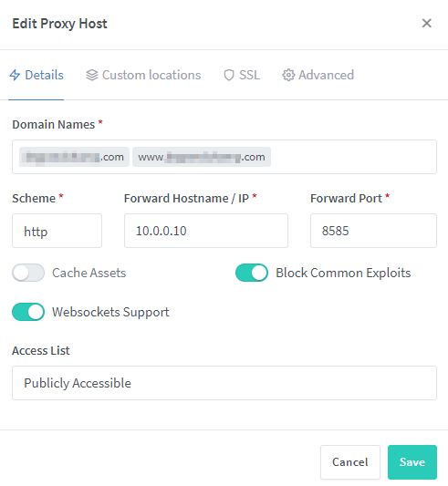Enable the Cache Assets toggle
Image resolution: width=448 pixels, height=486 pixels.
(x=28, y=273)
